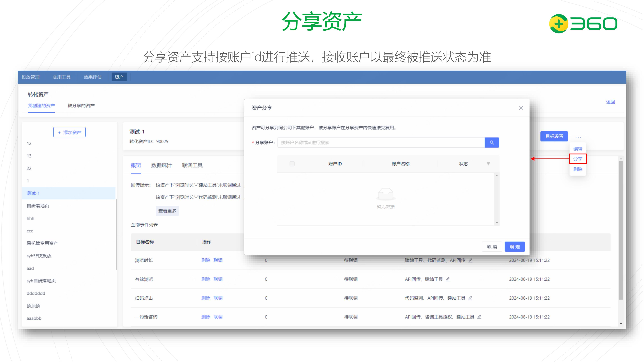Image resolution: width=644 pixels, height=362 pixels.
Task: Click the 目标设置 button
Action: tap(554, 136)
